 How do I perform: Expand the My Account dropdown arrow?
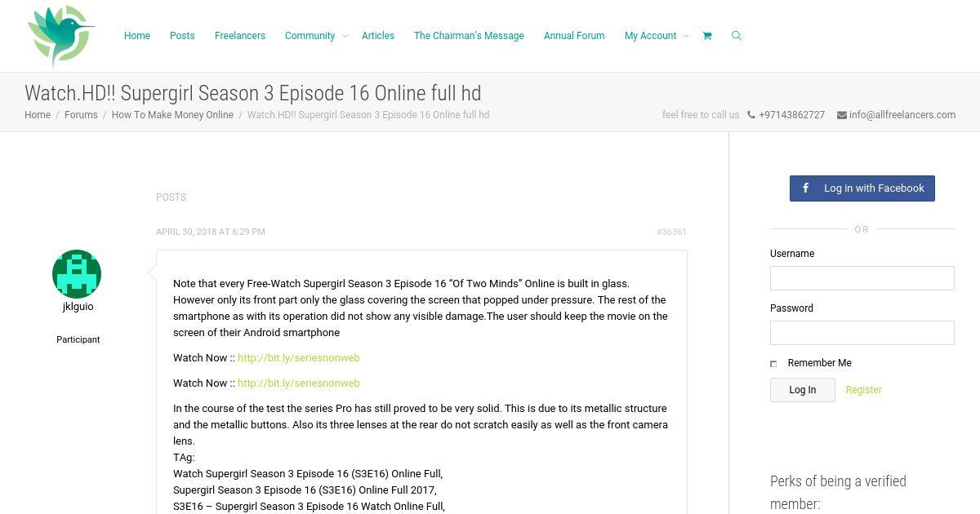pos(685,36)
